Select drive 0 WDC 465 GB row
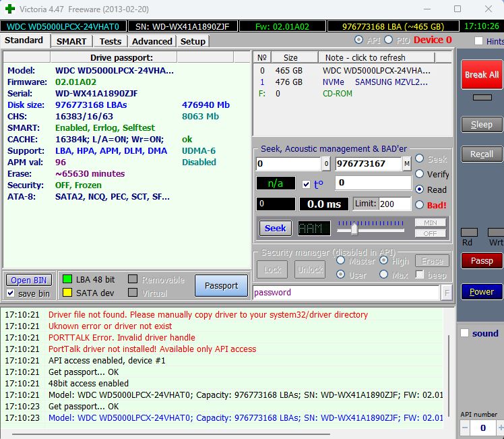Screen dimensions: 504x439 tap(352, 70)
